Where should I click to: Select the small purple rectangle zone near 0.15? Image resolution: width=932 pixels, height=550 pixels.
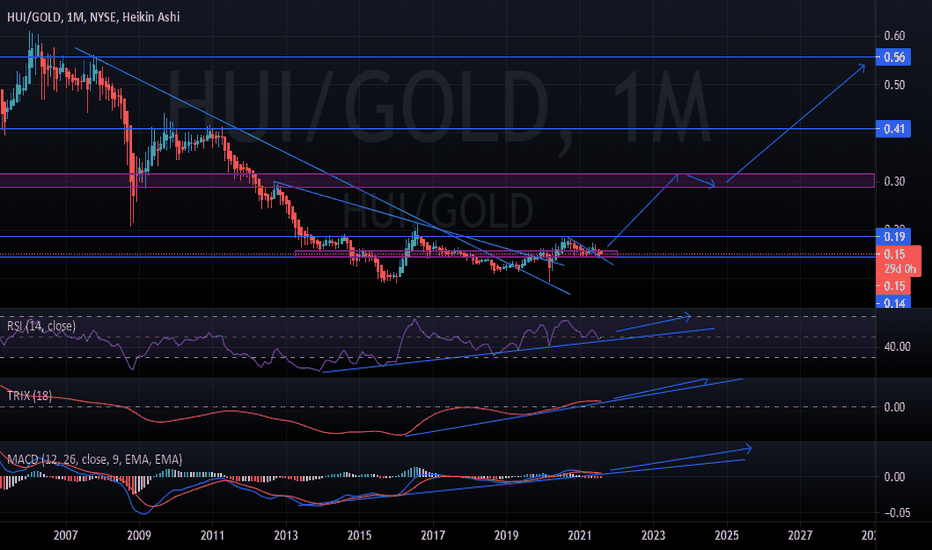pos(456,254)
